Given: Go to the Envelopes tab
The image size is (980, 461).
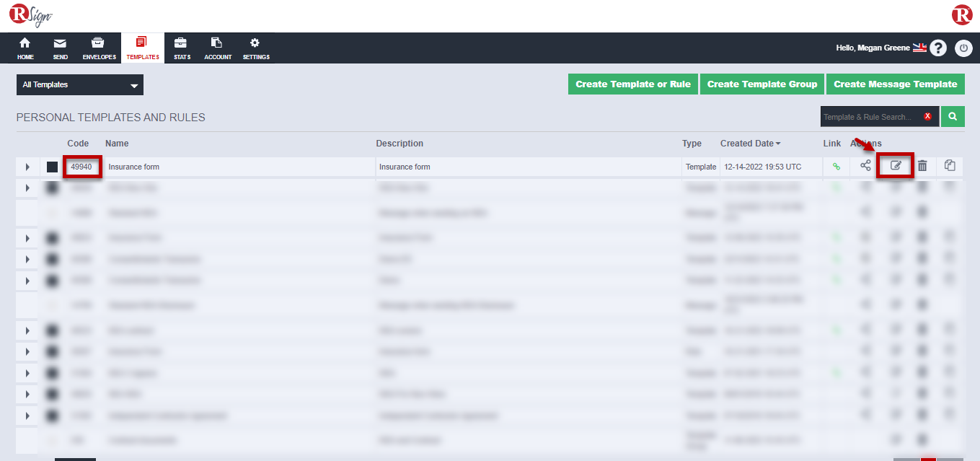Looking at the screenshot, I should tap(99, 48).
